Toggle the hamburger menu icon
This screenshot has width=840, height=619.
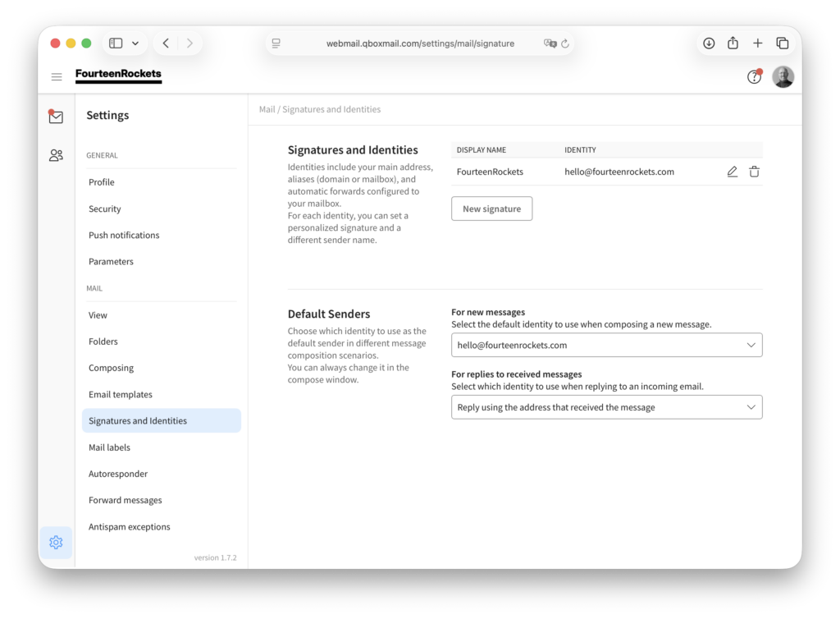[x=57, y=77]
